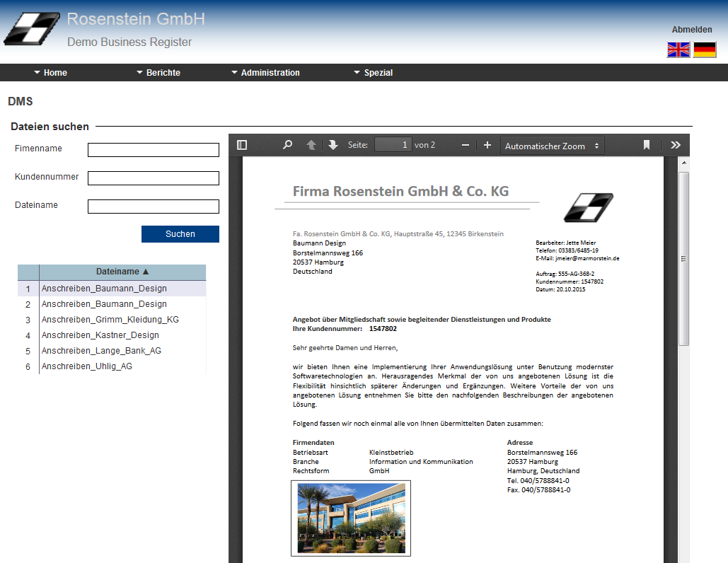Expand the Home menu

(x=50, y=73)
